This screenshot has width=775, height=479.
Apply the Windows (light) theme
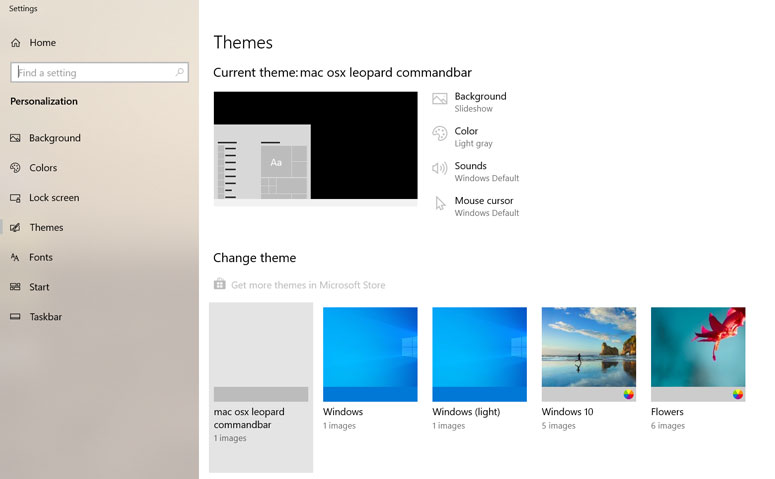click(x=479, y=354)
